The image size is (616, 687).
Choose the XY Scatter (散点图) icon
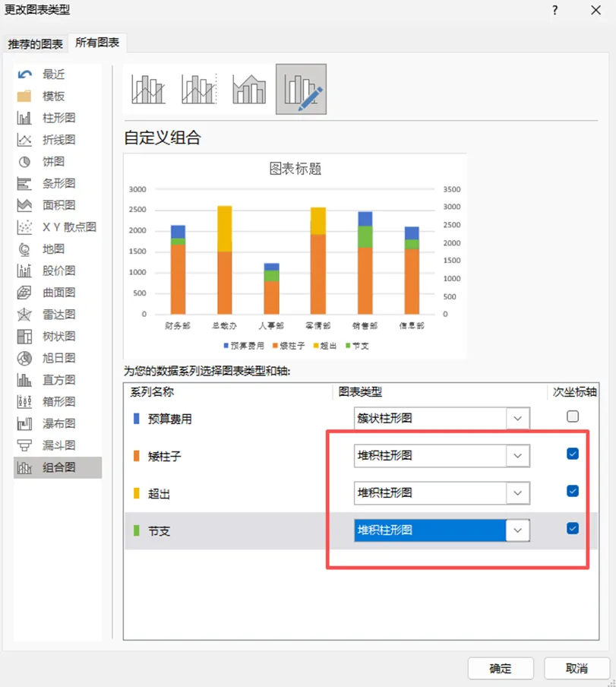click(24, 227)
